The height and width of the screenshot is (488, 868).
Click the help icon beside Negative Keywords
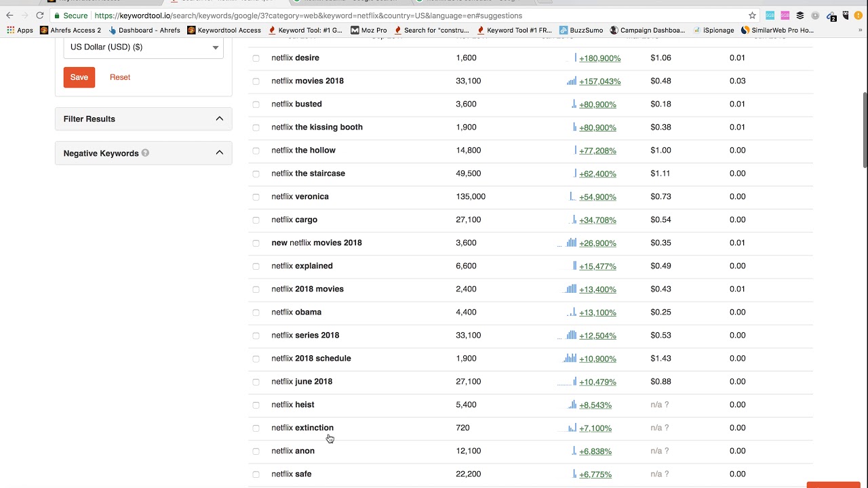coord(146,153)
